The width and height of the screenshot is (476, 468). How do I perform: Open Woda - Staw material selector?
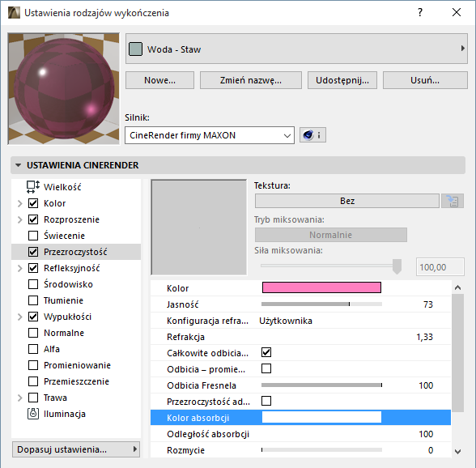click(x=296, y=49)
